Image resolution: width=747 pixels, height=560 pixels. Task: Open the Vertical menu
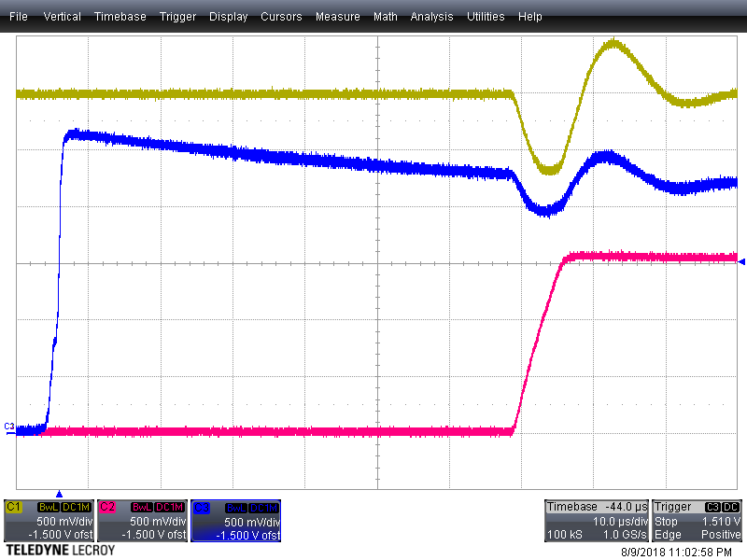pyautogui.click(x=62, y=17)
